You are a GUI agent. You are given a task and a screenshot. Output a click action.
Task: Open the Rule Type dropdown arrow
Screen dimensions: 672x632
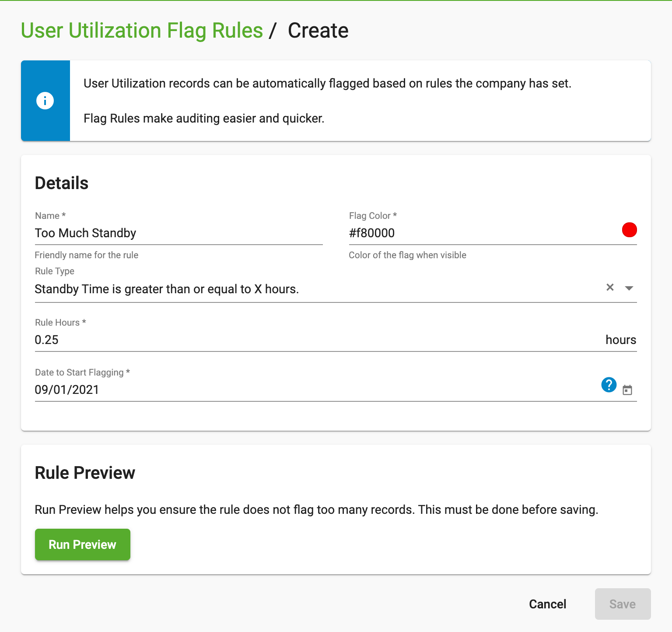pos(629,288)
